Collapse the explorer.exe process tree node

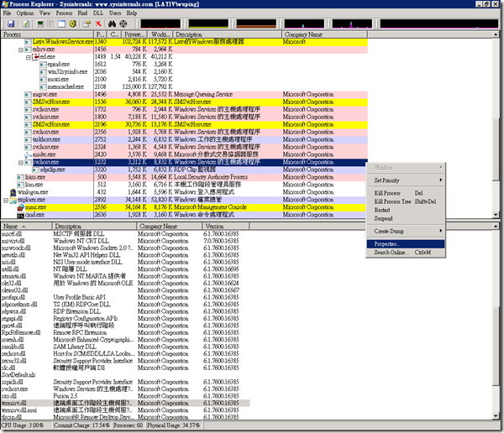pos(3,201)
